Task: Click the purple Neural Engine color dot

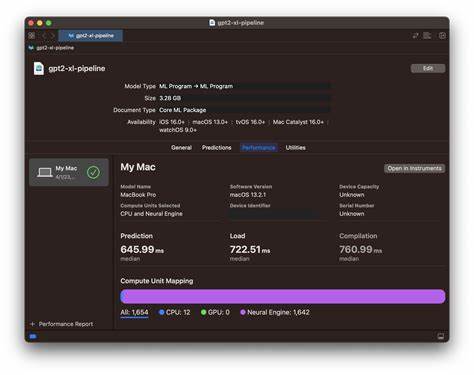Action: (243, 312)
